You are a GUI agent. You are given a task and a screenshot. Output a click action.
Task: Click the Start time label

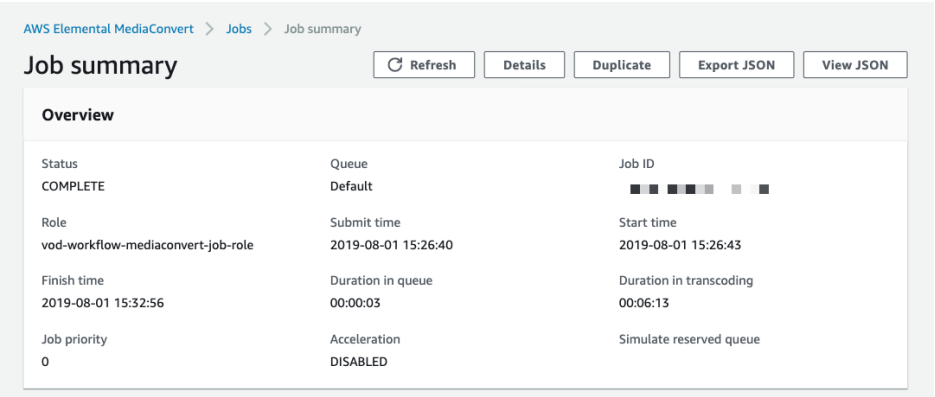pos(648,222)
